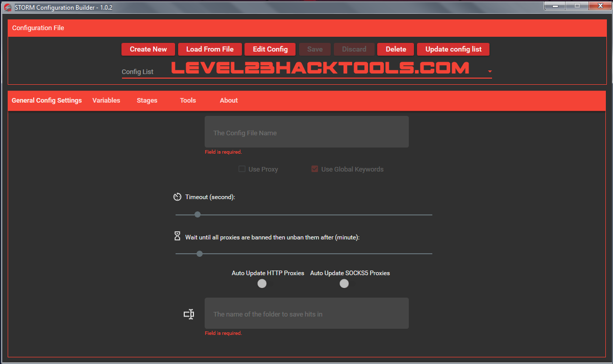Open the Config List dropdown arrow
This screenshot has height=364, width=613.
[x=489, y=71]
